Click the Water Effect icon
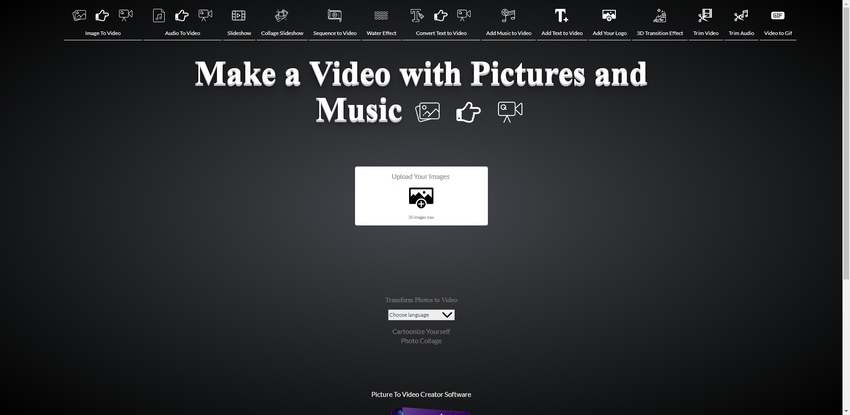The image size is (850, 415). [x=381, y=15]
